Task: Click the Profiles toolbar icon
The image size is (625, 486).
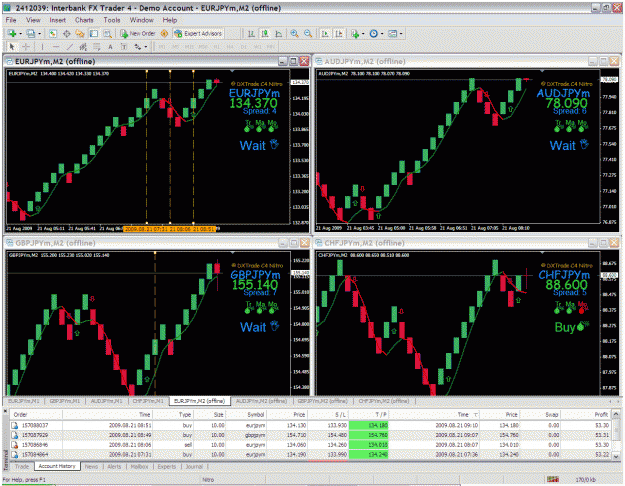Action: pos(30,33)
